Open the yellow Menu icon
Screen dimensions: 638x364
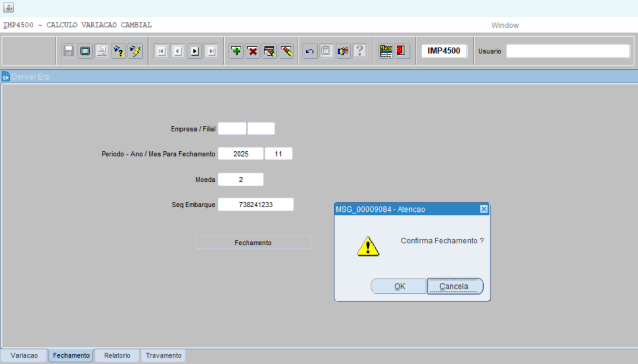point(386,51)
